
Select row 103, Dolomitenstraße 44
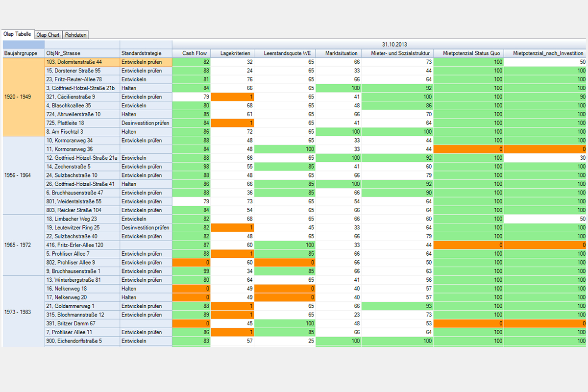point(82,62)
